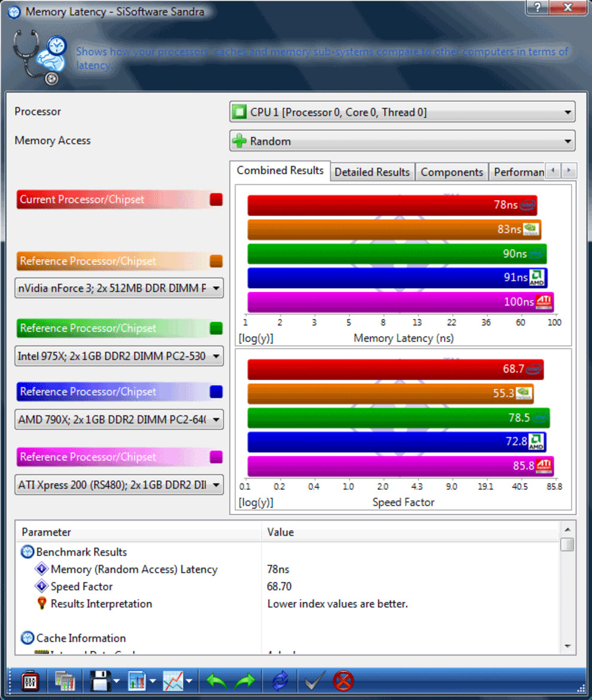Screen dimensions: 592x700
Task: Click 'Lower index values are better.' text
Action: click(x=338, y=604)
